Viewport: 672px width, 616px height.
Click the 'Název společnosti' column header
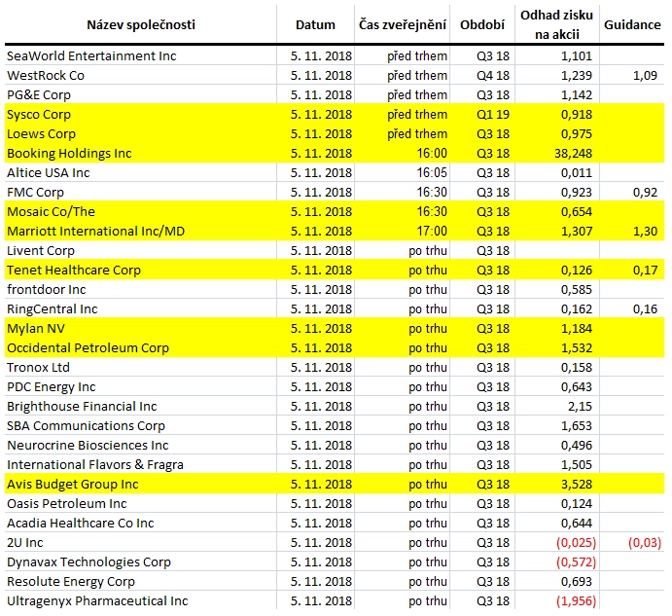point(141,25)
